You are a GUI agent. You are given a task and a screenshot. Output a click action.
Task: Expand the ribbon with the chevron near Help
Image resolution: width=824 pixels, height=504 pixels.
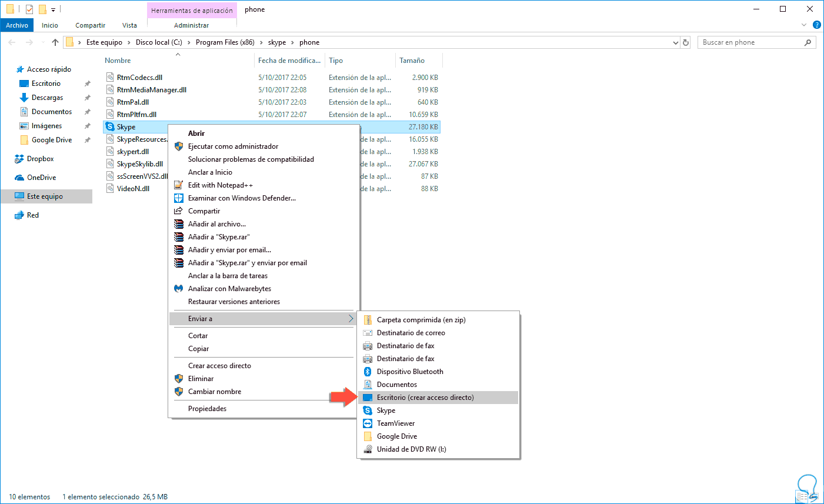click(804, 25)
